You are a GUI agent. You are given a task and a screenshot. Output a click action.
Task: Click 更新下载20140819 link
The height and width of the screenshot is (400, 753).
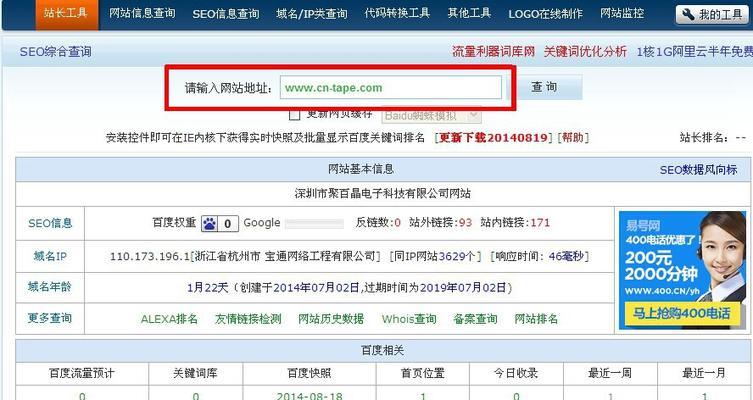click(493, 138)
